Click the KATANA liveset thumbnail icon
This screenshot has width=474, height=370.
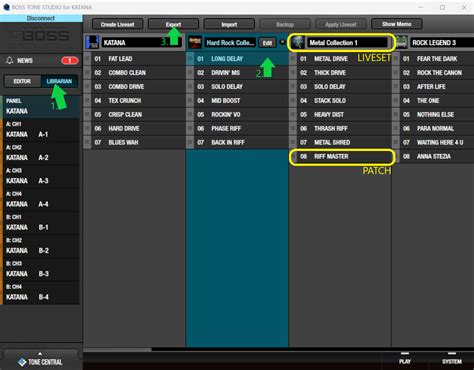92,42
